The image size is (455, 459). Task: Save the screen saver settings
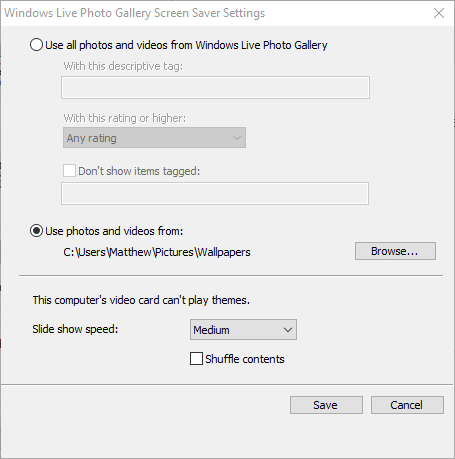pos(326,405)
